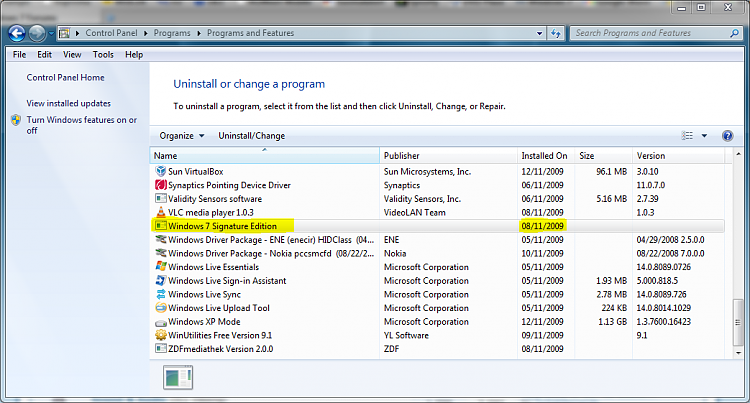Expand the address bar history dropdown arrow

click(x=540, y=33)
